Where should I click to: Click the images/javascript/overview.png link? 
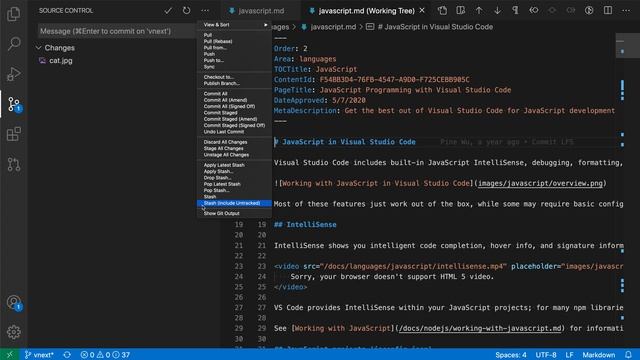[x=540, y=183]
